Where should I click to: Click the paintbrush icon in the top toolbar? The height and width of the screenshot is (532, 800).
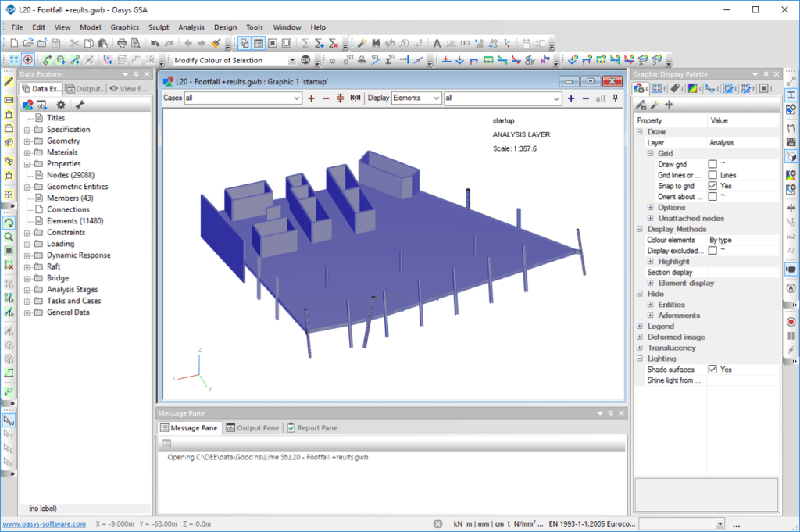[216, 43]
